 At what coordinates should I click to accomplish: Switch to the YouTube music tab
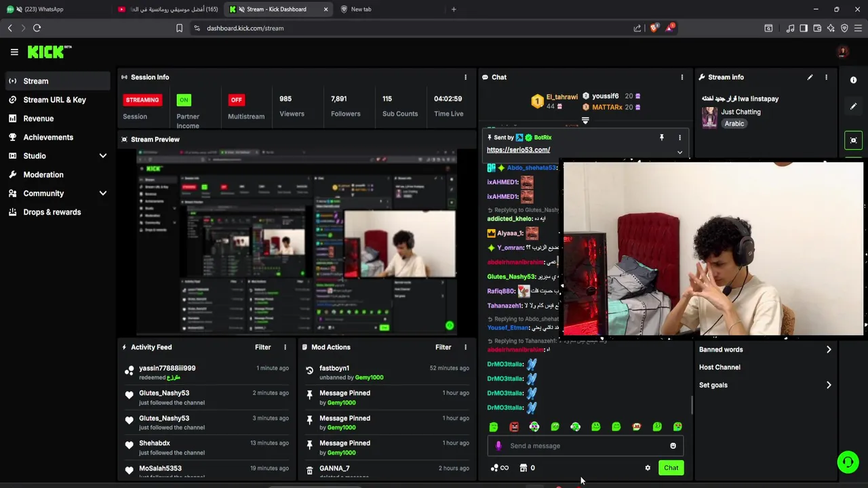click(x=168, y=9)
